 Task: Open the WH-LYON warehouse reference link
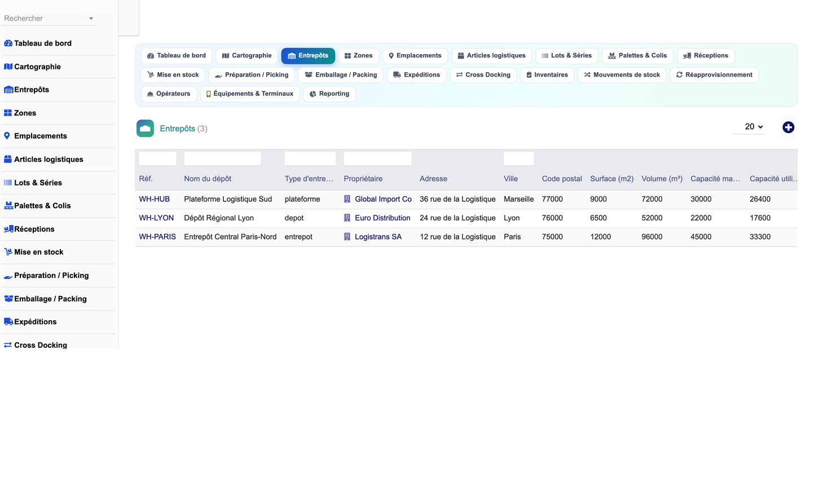pos(156,218)
